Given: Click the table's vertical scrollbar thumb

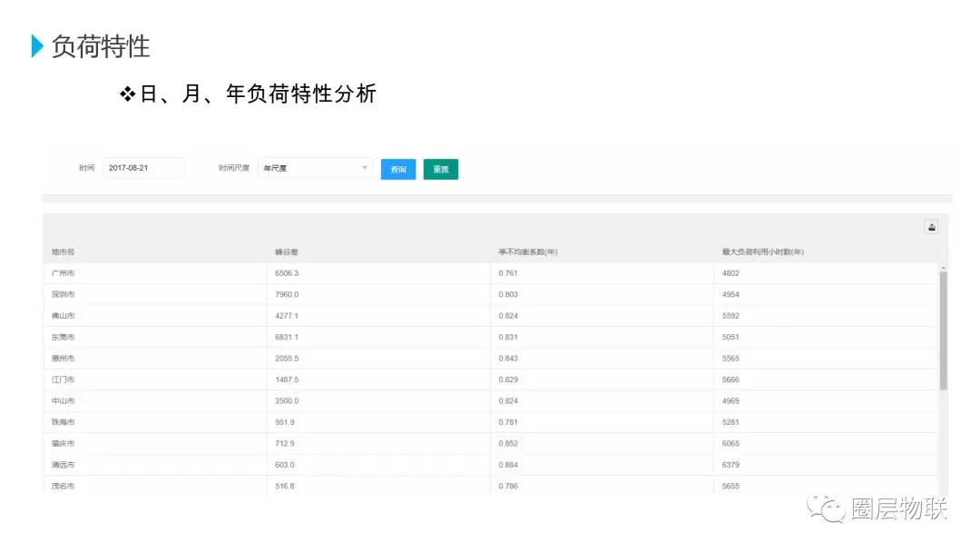Looking at the screenshot, I should (943, 330).
